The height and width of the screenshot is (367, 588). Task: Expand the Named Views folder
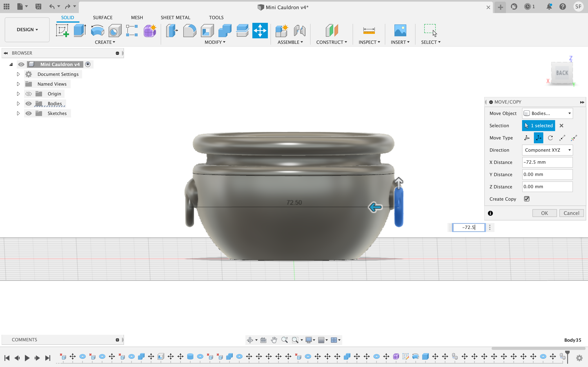tap(18, 84)
